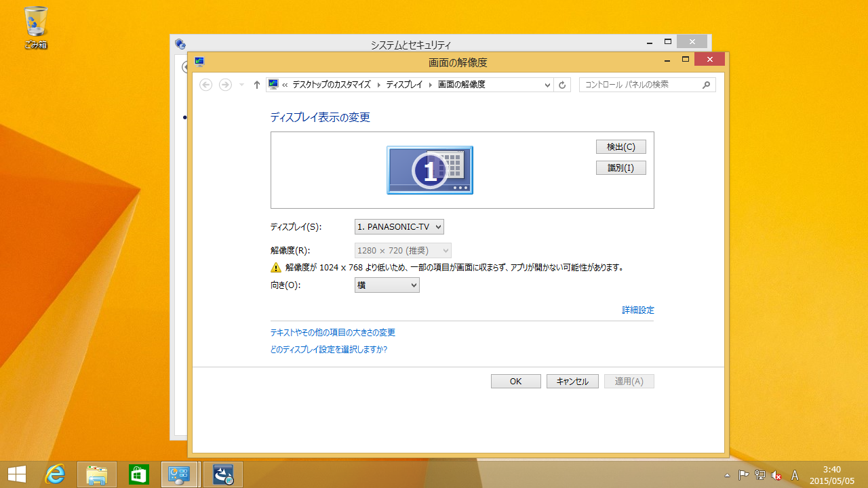This screenshot has width=868, height=488.
Task: Open the Windows Store from the taskbar
Action: 138,474
